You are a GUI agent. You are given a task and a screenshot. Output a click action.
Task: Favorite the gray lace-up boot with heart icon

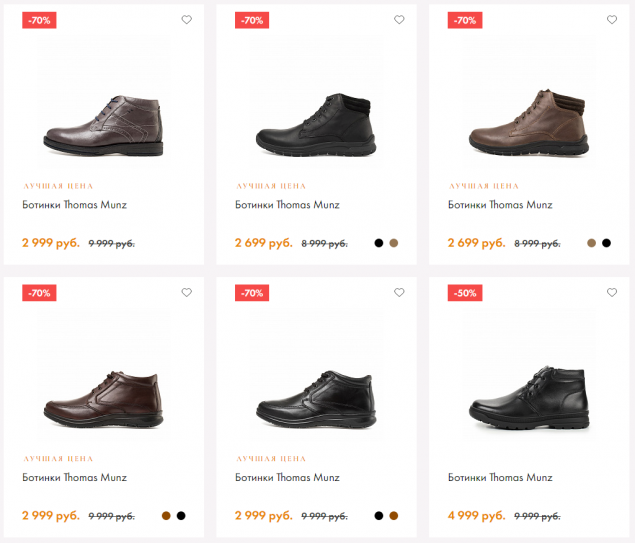[x=186, y=19]
